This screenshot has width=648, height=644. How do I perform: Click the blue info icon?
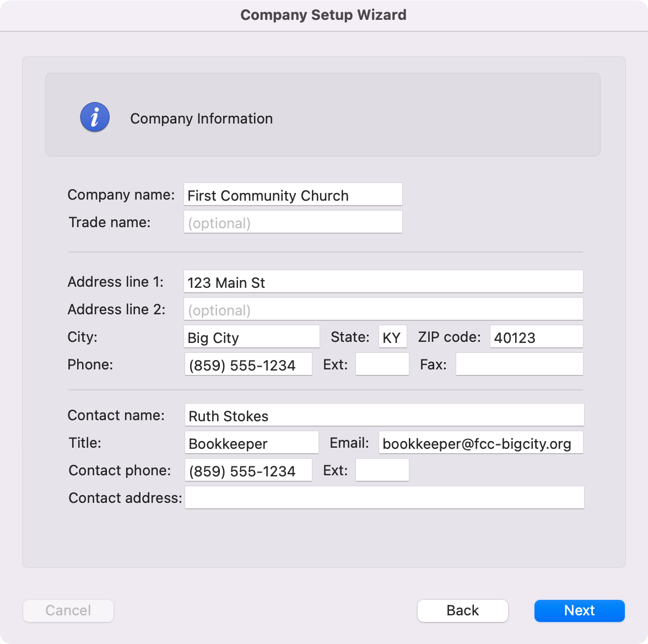[95, 117]
